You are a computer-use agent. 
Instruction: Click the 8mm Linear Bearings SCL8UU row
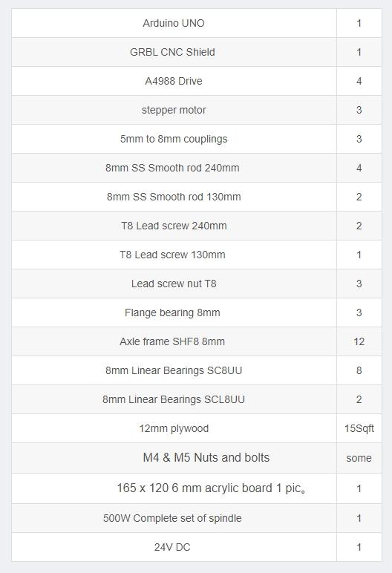pos(197,399)
